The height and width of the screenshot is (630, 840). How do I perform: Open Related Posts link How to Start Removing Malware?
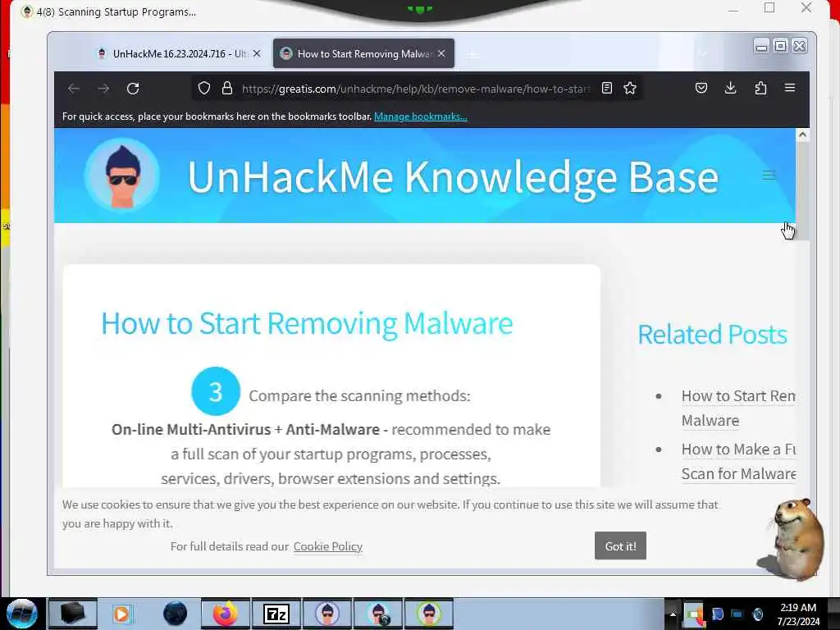[x=738, y=409]
